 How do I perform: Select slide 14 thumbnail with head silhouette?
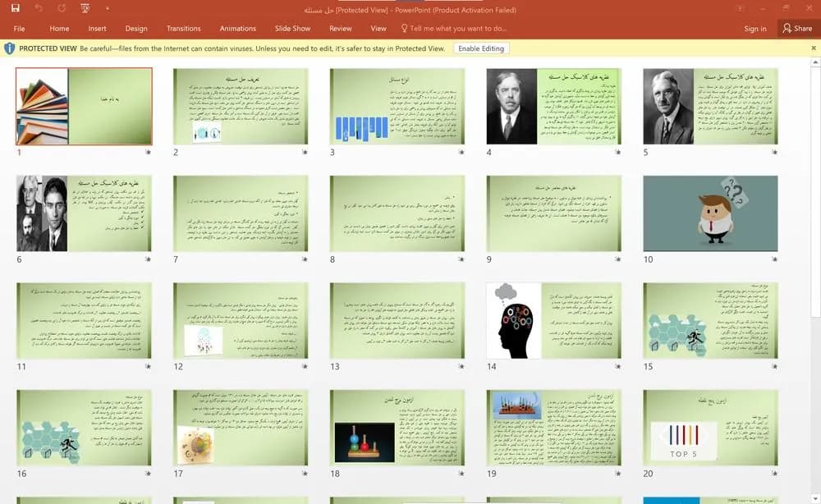(553, 320)
